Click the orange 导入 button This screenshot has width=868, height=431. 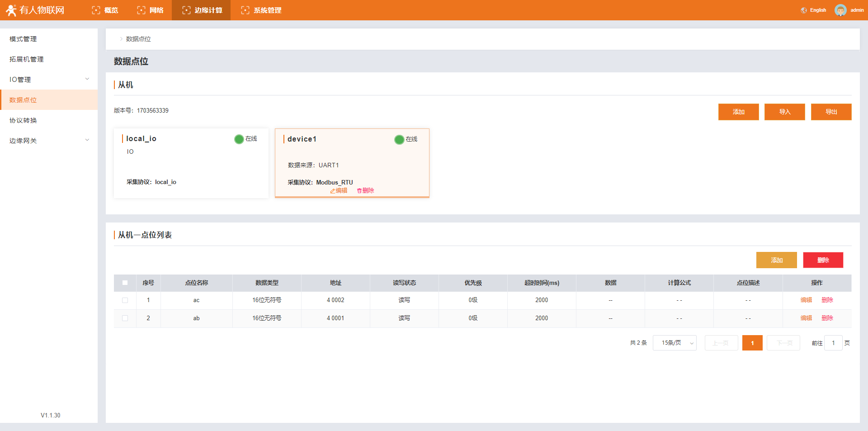pyautogui.click(x=784, y=112)
